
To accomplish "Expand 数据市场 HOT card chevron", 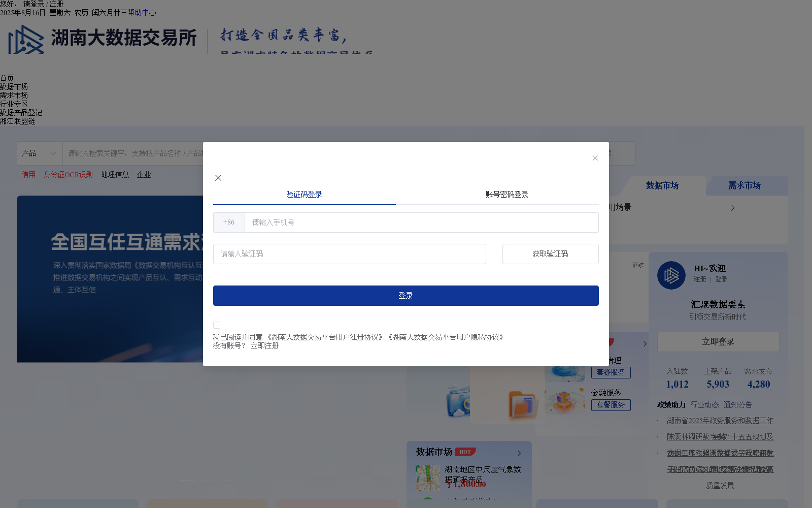I will point(519,453).
